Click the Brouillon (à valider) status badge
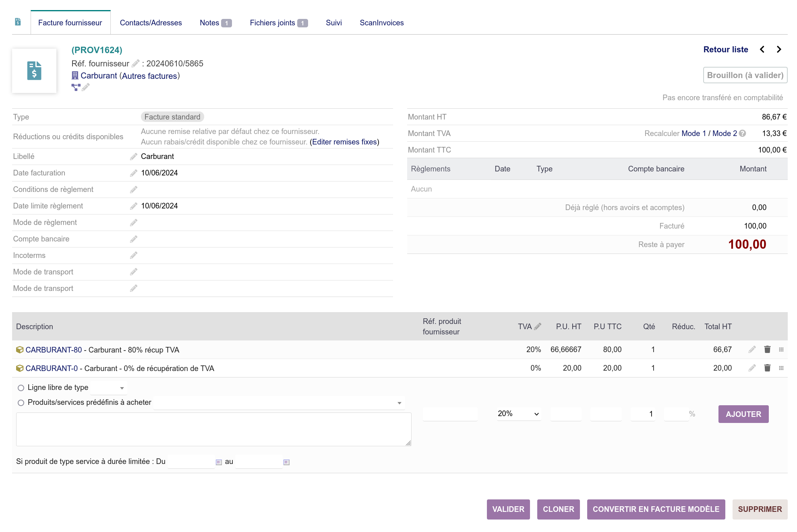This screenshot has width=797, height=532. pyautogui.click(x=745, y=75)
